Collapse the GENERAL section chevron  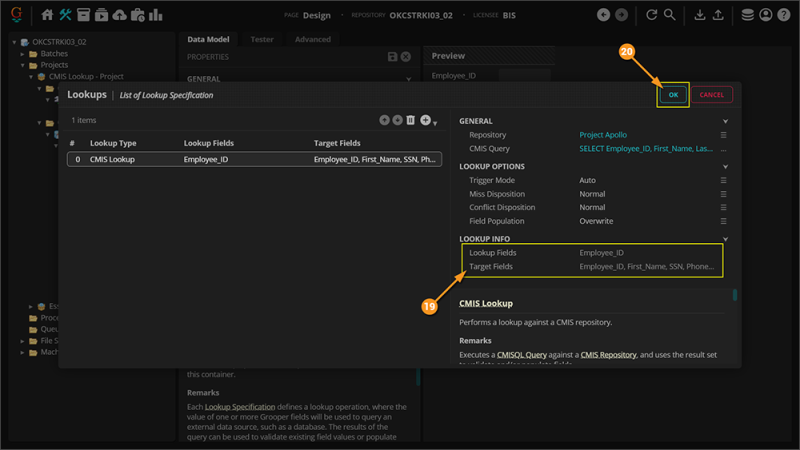[x=725, y=121]
